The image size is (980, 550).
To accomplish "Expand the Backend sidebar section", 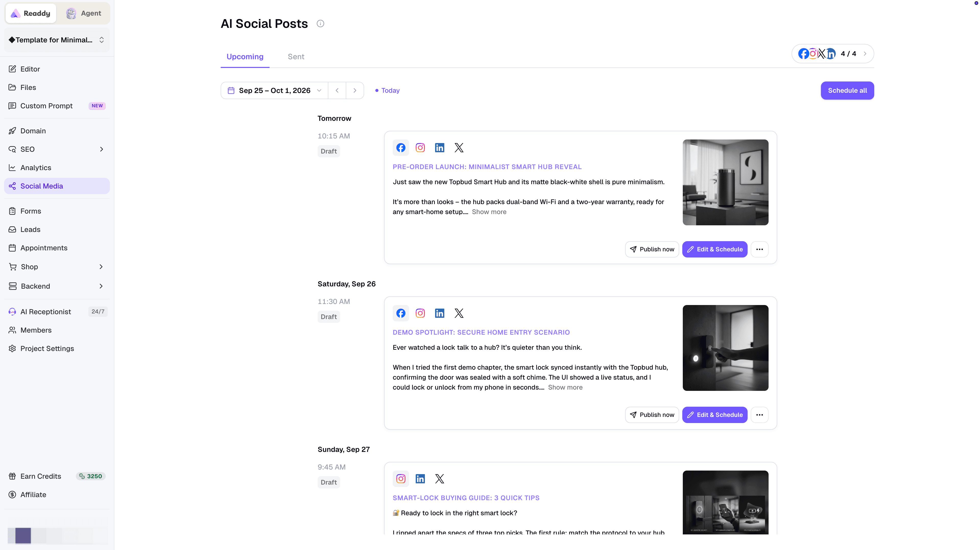I will coord(57,286).
